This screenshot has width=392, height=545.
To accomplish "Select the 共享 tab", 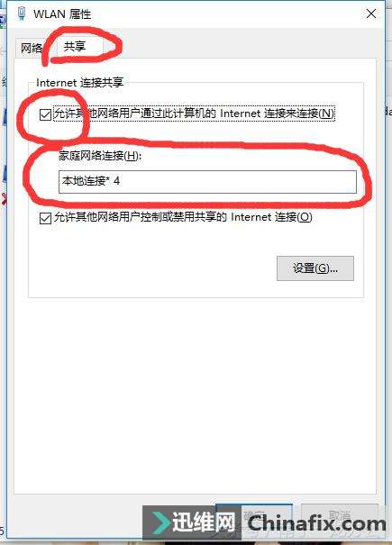I will [75, 46].
